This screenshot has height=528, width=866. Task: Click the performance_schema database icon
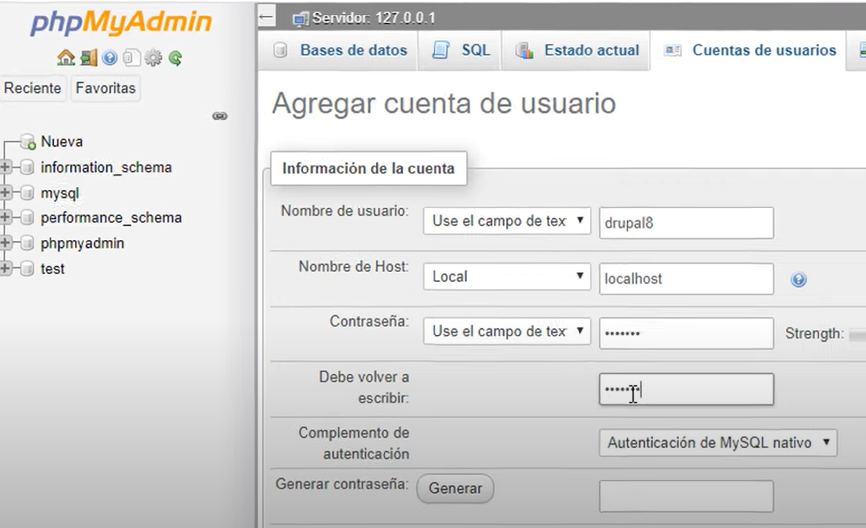27,218
